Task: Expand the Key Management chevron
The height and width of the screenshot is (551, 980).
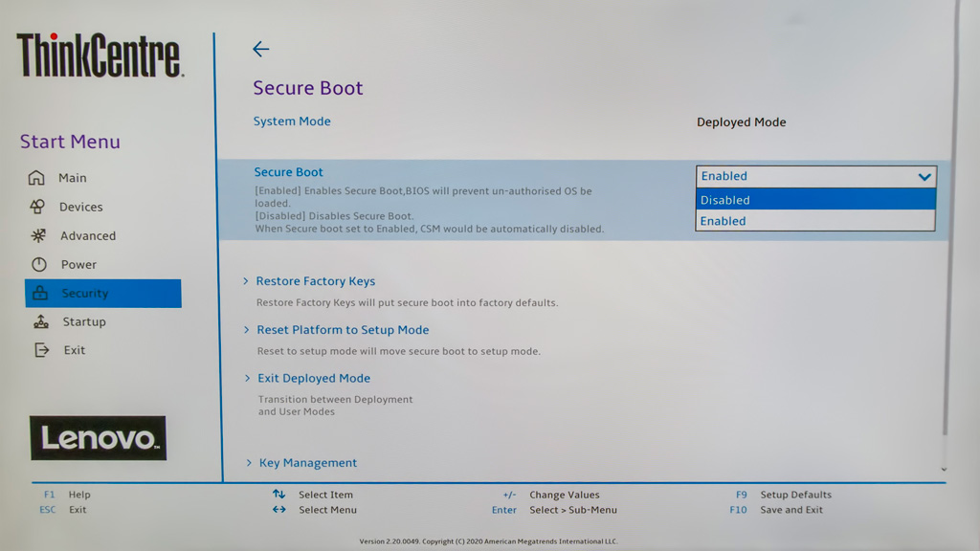Action: click(249, 463)
